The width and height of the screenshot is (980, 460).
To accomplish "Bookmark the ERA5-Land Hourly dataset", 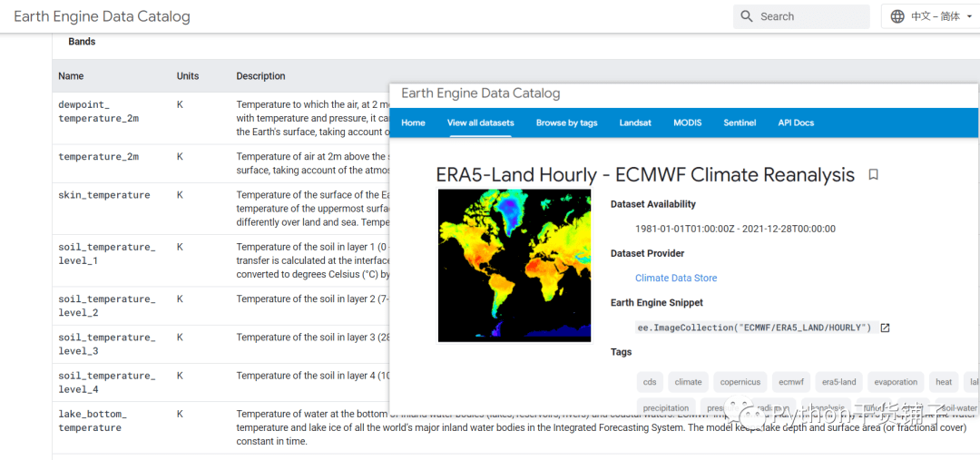I will 873,175.
